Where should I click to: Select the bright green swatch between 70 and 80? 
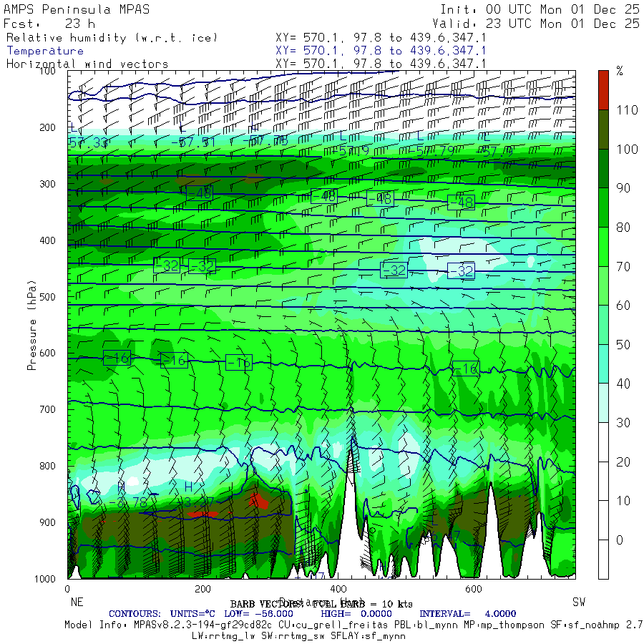point(603,246)
